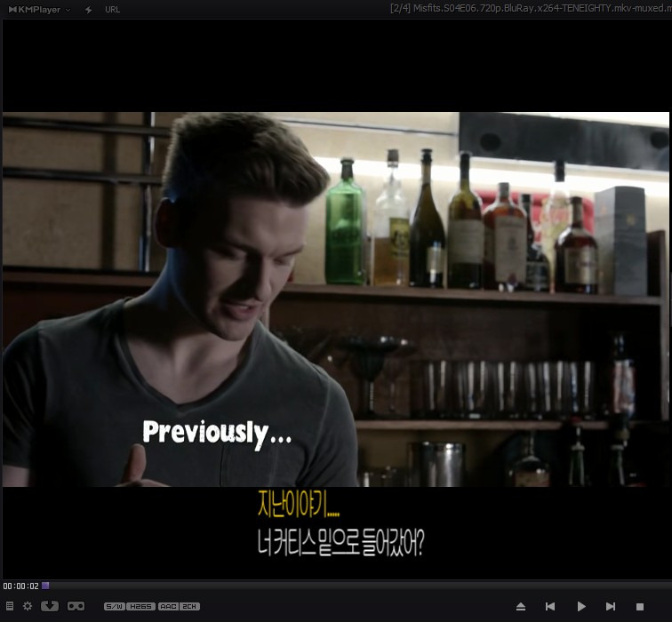
Task: Click the 2CH audio channel badge
Action: coord(189,606)
